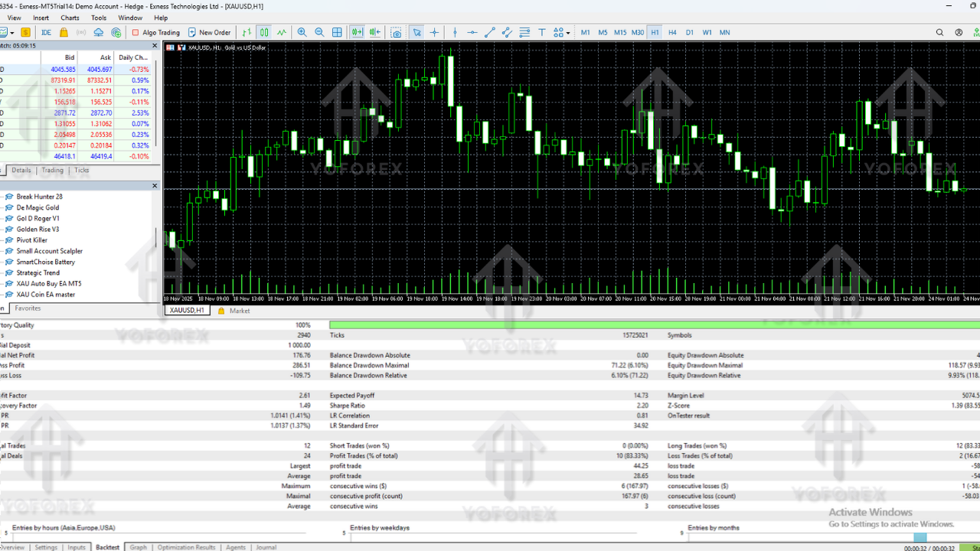
Task: Take a chart screenshot with camera icon
Action: pos(396,33)
